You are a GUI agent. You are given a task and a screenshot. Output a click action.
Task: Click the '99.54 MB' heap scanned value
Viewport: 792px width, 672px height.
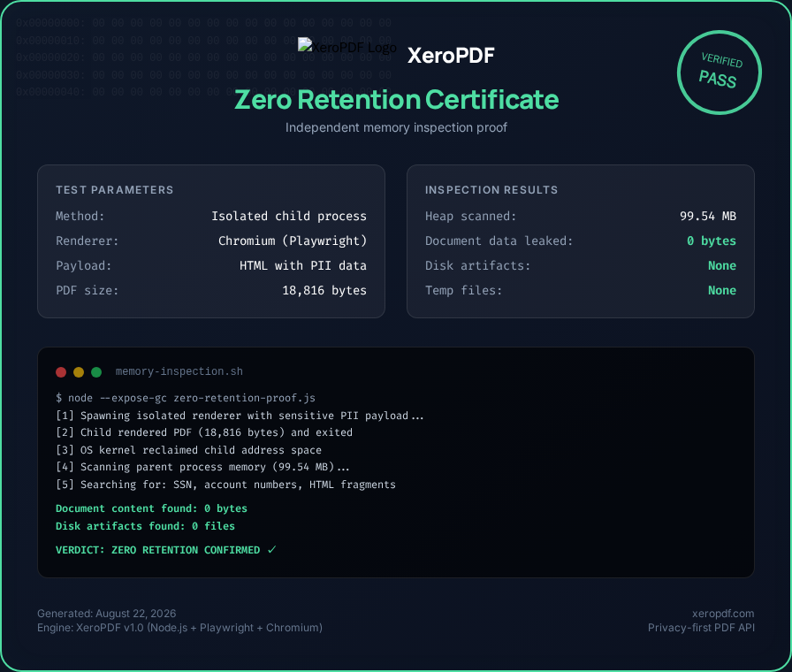click(708, 217)
